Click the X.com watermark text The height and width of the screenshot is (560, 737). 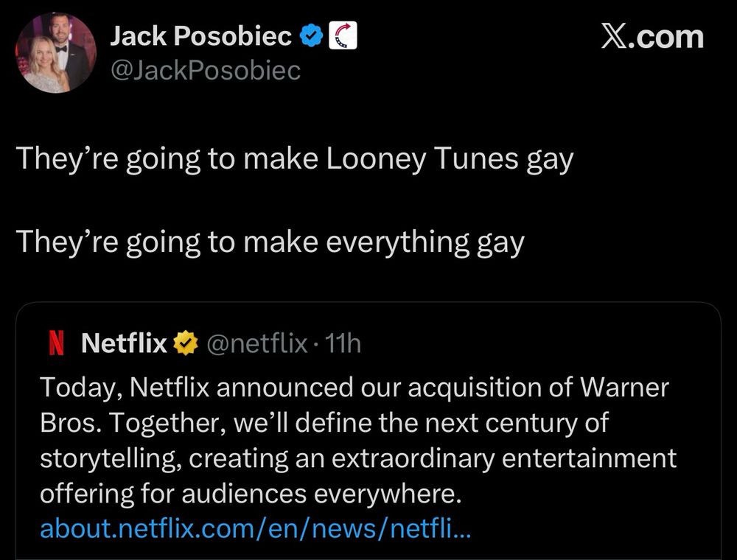(x=652, y=37)
